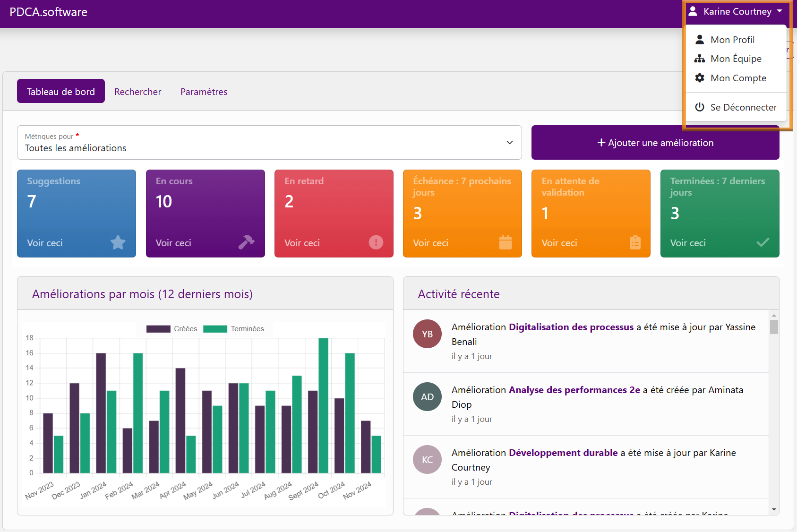Click the plus icon on Ajouter une amélioration

click(601, 143)
